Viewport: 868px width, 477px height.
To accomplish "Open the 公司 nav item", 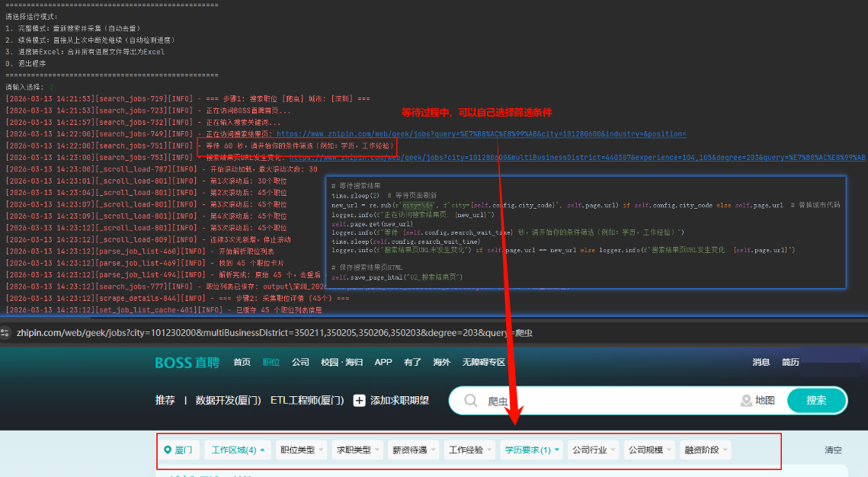I will tap(300, 362).
